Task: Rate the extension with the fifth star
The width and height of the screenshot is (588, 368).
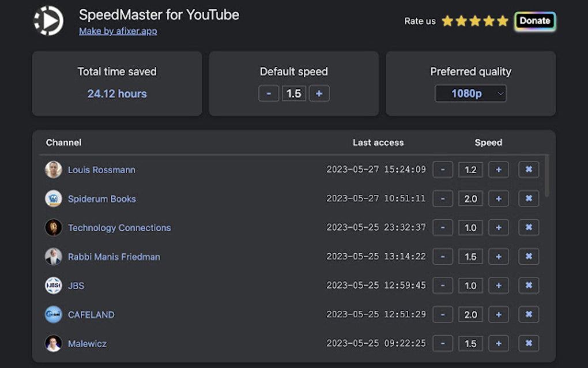Action: [503, 21]
